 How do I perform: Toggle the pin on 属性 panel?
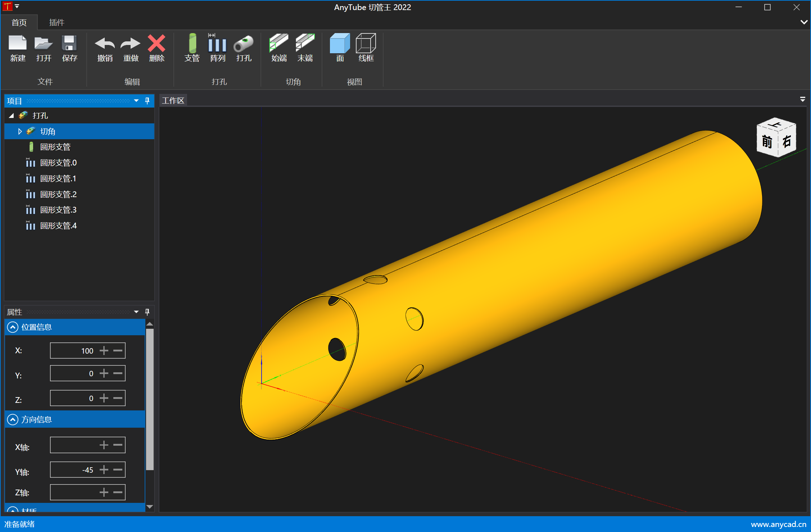coord(147,312)
